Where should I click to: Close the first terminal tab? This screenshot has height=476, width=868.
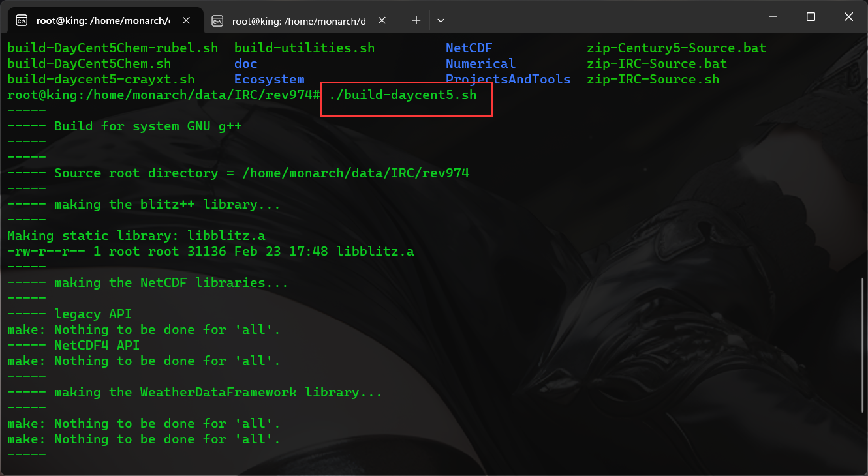point(186,20)
